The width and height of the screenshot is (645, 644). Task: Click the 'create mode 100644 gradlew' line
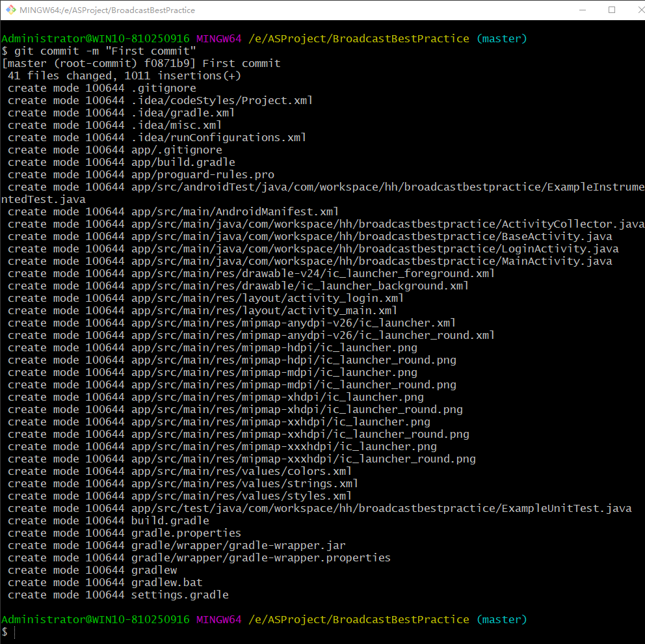click(x=92, y=570)
